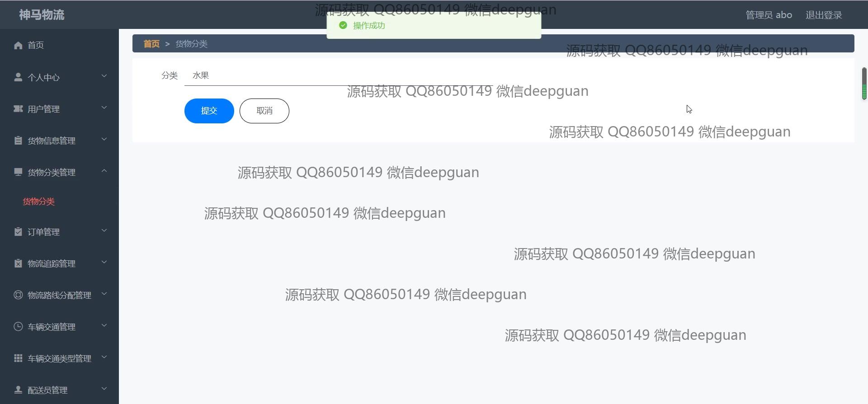Click the 物流追踪管理 sidebar icon

[18, 263]
